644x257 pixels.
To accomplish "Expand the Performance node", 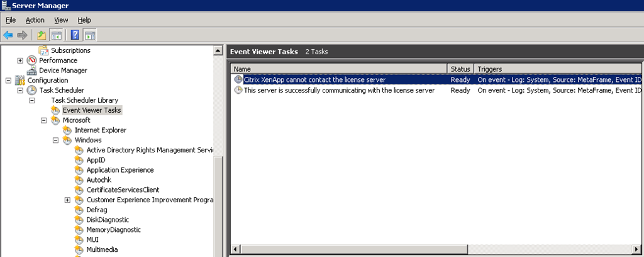I will click(20, 60).
